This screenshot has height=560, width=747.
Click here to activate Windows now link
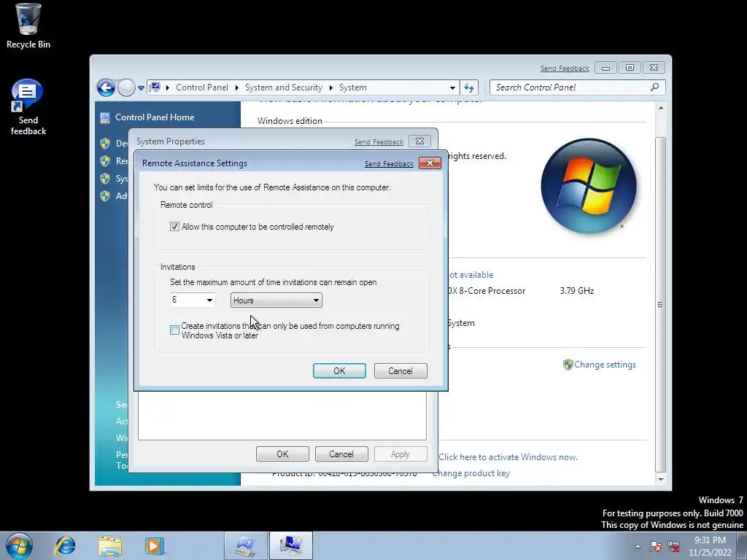(508, 457)
